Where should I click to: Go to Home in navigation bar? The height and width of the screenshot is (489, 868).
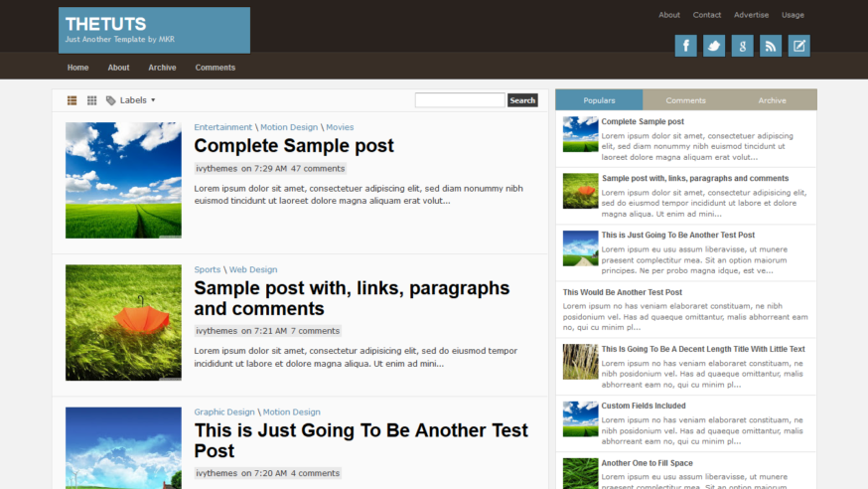tap(78, 68)
